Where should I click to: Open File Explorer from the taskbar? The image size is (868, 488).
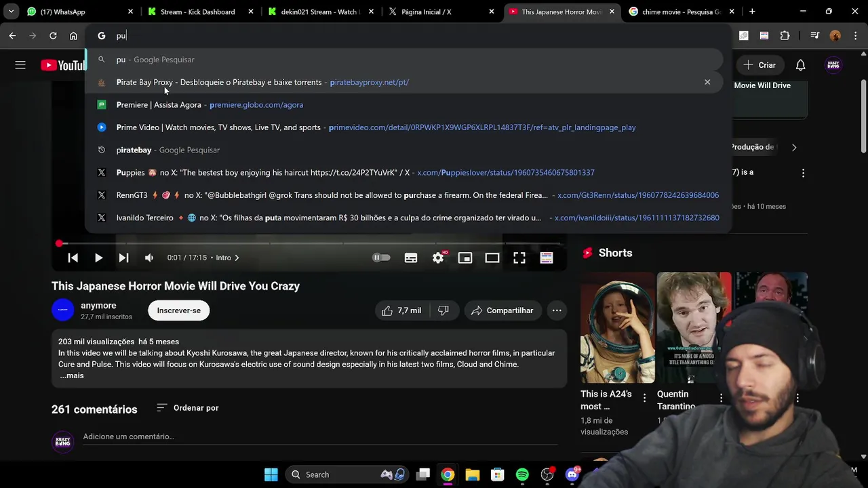tap(473, 474)
